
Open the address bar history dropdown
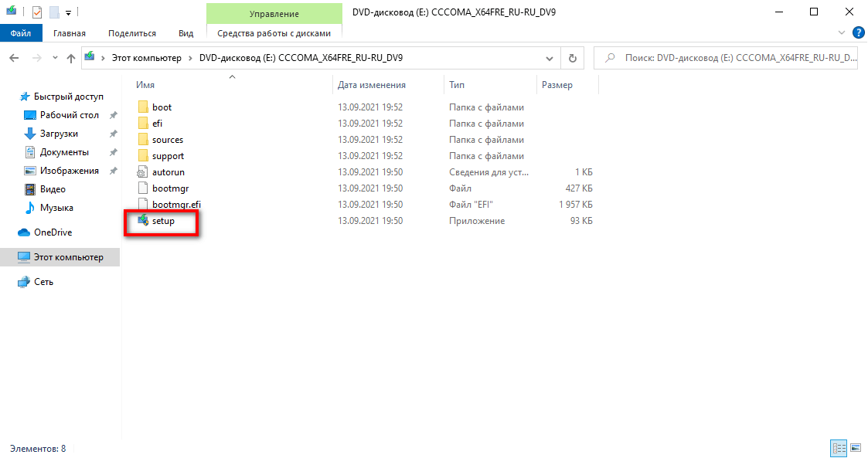click(x=549, y=58)
